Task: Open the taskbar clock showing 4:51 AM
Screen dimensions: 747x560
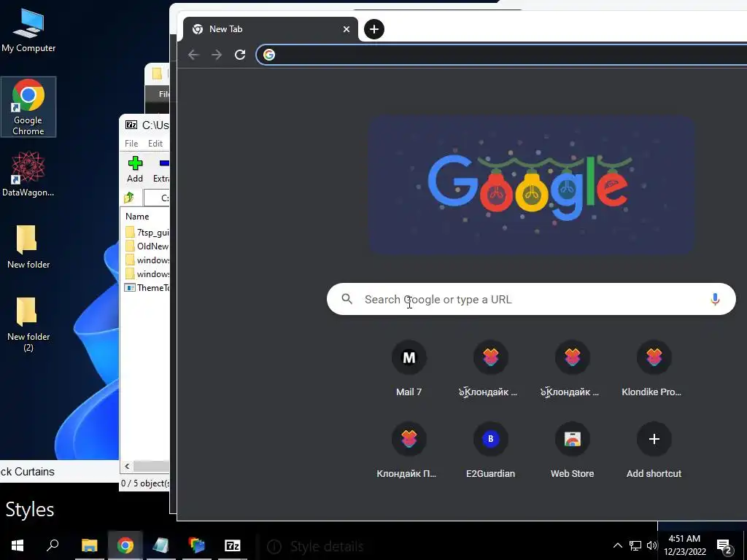Action: coord(684,545)
